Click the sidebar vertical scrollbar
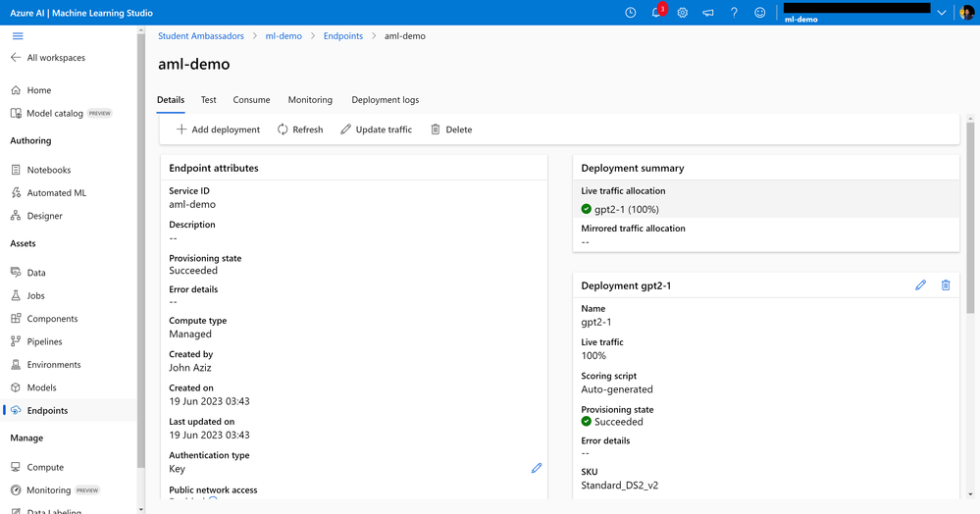980x514 pixels. tap(141, 250)
